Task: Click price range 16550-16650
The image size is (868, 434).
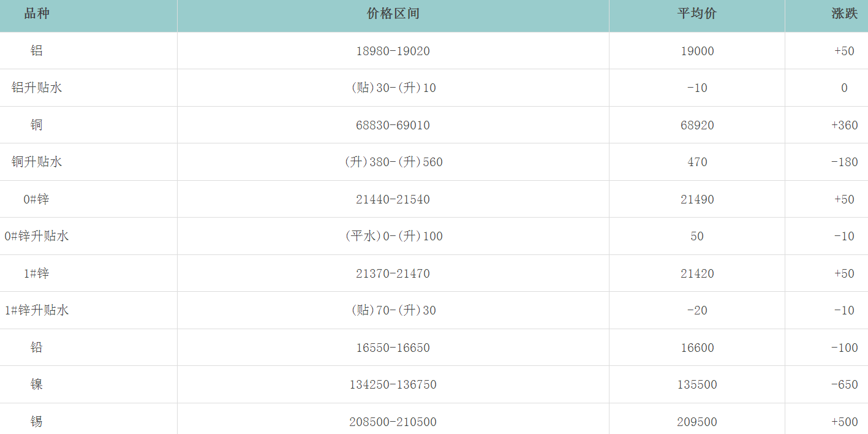Action: (393, 348)
